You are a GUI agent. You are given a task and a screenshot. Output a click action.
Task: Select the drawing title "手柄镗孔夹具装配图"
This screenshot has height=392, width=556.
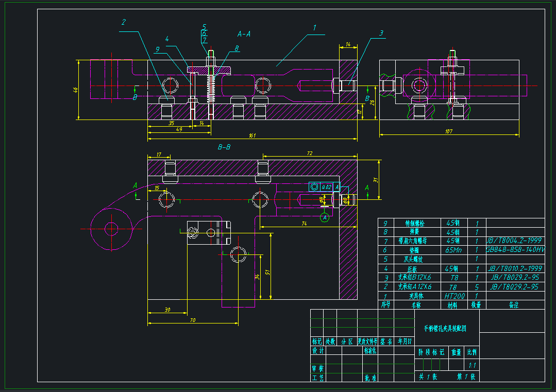click(x=445, y=329)
